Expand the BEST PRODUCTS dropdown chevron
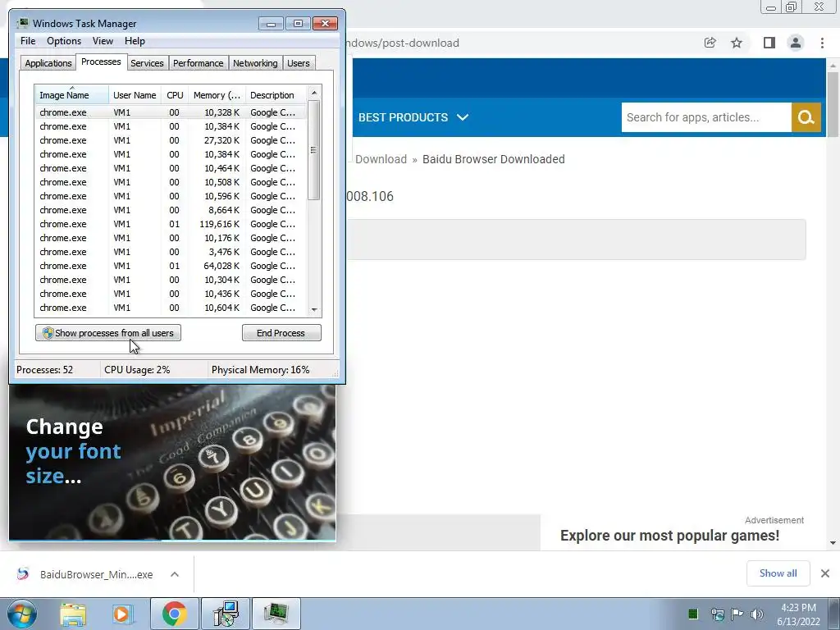 (463, 117)
